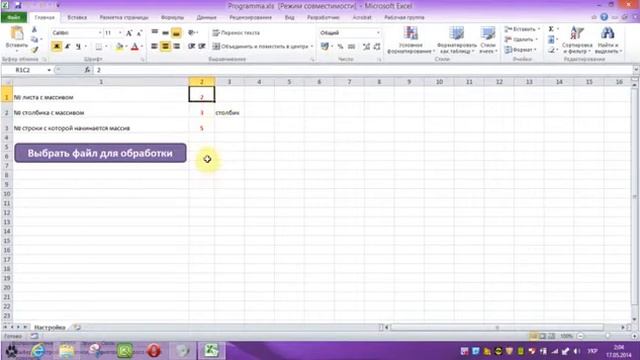Open the Файл tab

point(13,18)
